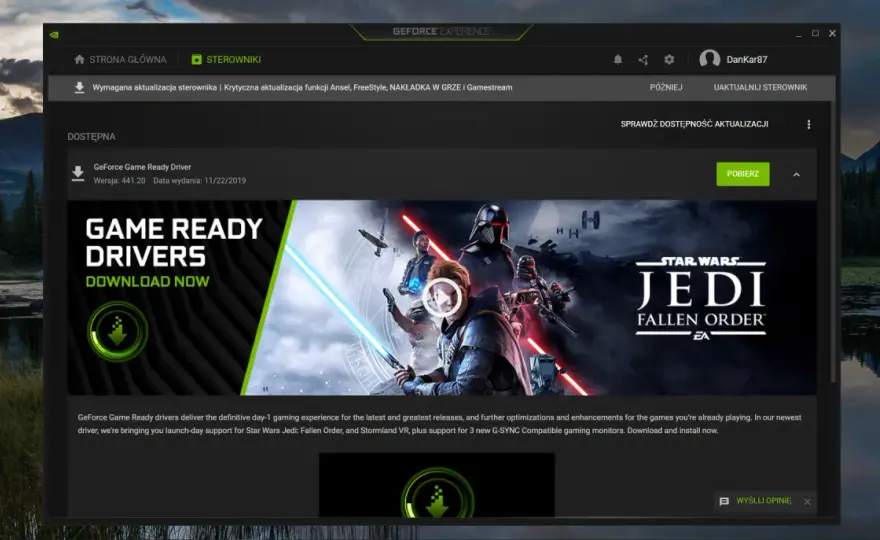Click the NVIDIA logo icon in title bar
The width and height of the screenshot is (880, 540).
54,35
